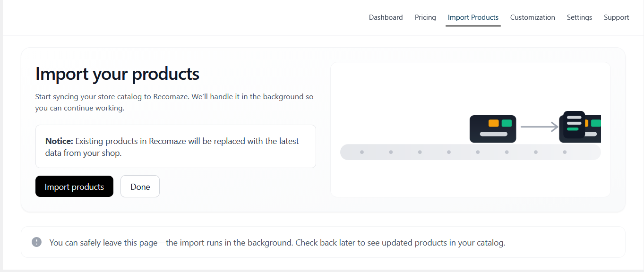Click the document icon with white lines

tap(574, 124)
